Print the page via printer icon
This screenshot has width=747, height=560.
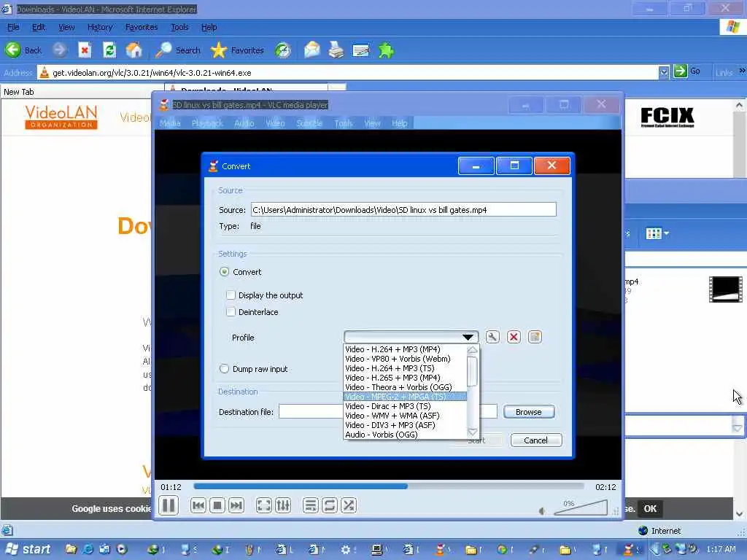(336, 50)
